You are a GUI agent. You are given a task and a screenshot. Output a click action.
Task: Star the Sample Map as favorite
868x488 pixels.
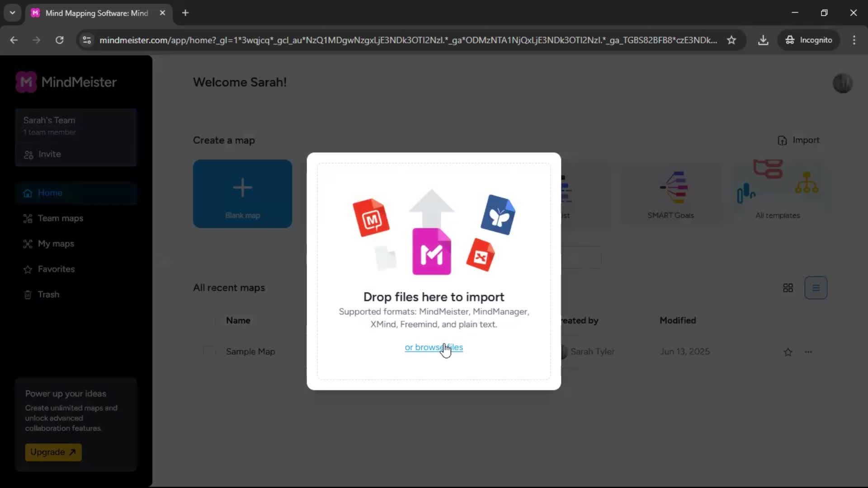click(788, 352)
